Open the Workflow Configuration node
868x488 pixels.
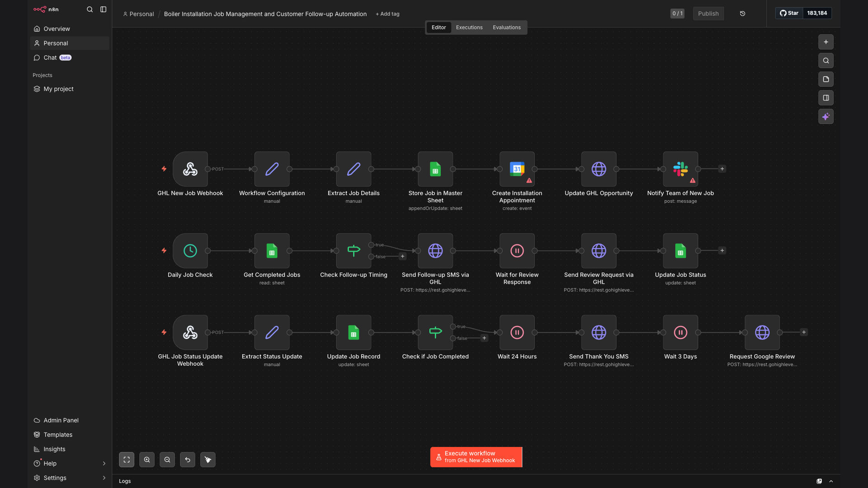pos(272,169)
